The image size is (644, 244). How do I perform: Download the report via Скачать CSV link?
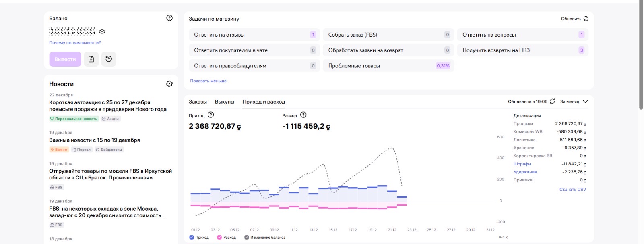572,189
